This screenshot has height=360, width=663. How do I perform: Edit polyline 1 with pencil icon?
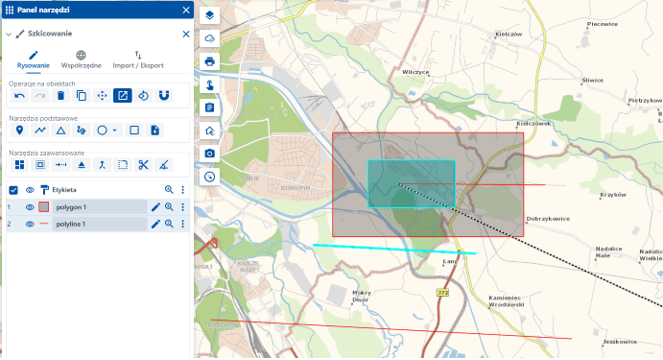pyautogui.click(x=156, y=224)
